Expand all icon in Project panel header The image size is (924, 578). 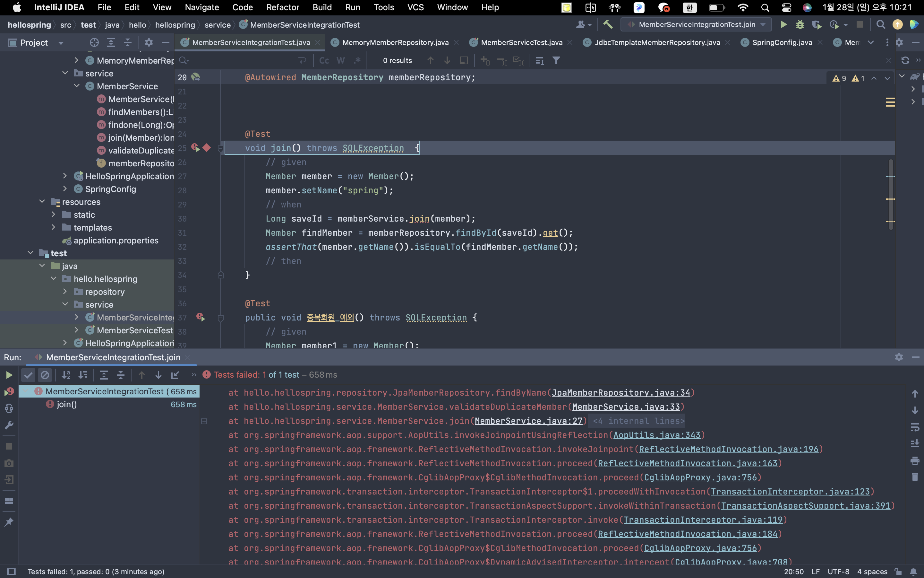pos(111,42)
